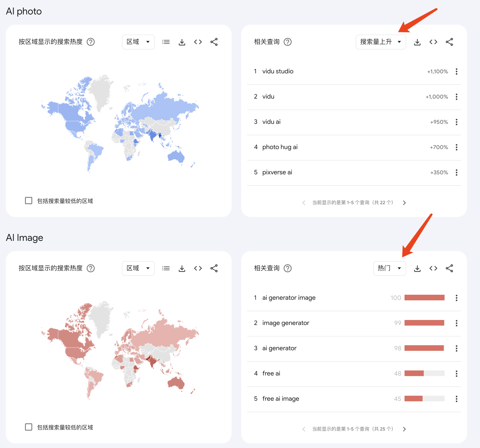Share the AI Image region map
Image resolution: width=480 pixels, height=448 pixels.
(x=214, y=268)
